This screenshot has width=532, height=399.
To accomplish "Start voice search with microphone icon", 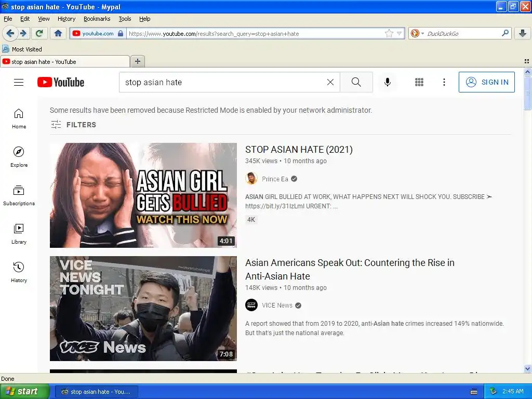I will pos(388,82).
